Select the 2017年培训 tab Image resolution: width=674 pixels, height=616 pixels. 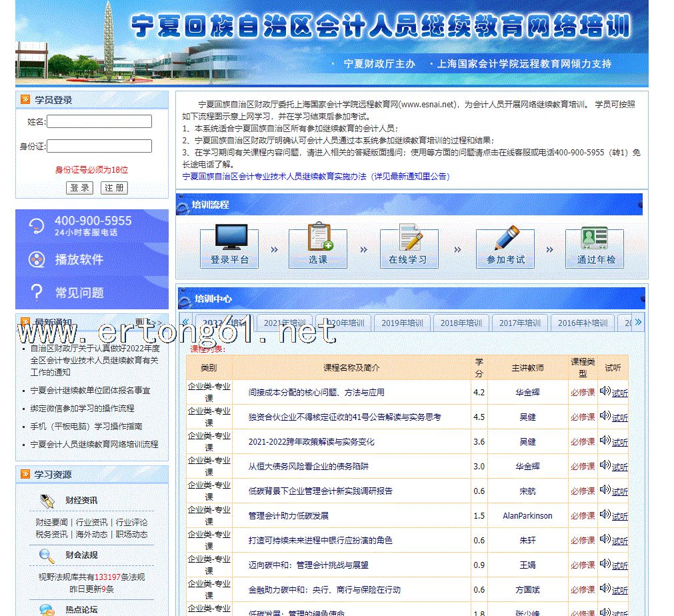click(520, 323)
